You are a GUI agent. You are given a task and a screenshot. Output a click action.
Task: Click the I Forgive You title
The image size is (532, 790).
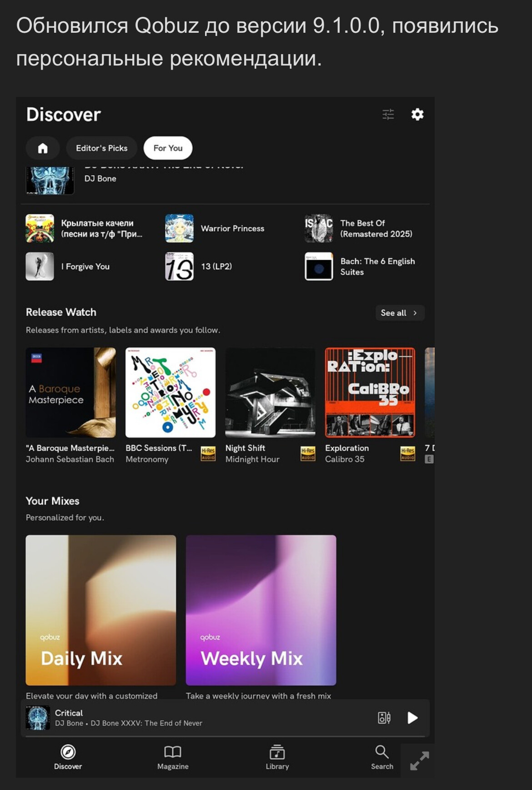(x=85, y=267)
